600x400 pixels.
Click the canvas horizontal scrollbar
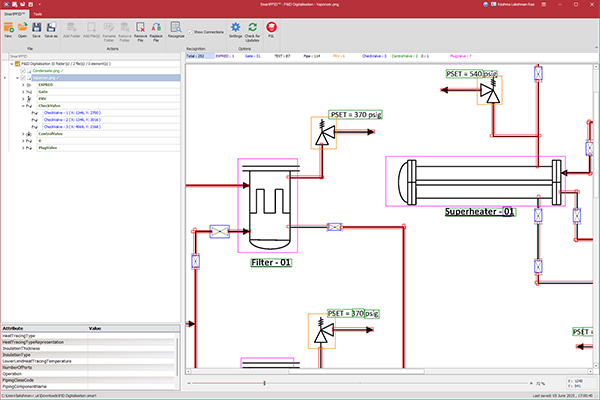(x=356, y=371)
